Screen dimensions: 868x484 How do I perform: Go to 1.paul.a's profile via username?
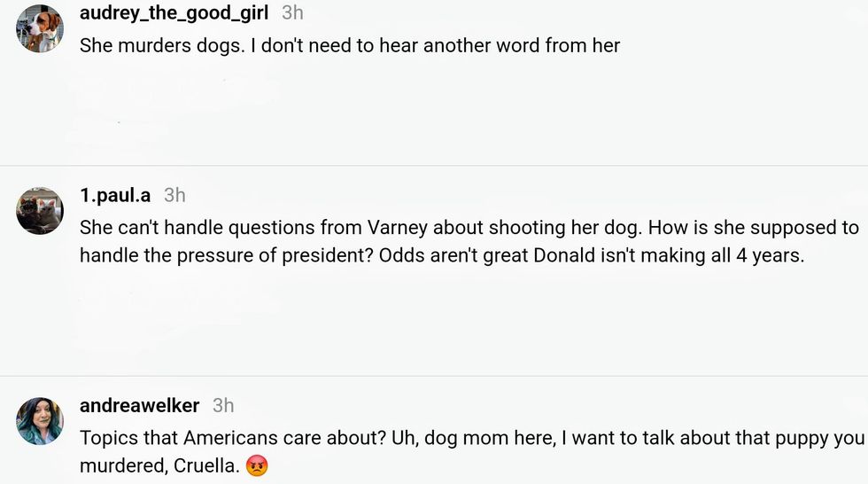click(115, 195)
